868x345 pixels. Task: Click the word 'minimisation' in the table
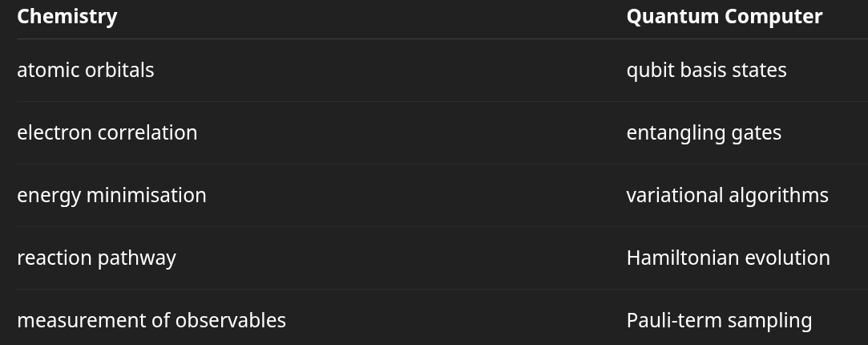point(147,196)
